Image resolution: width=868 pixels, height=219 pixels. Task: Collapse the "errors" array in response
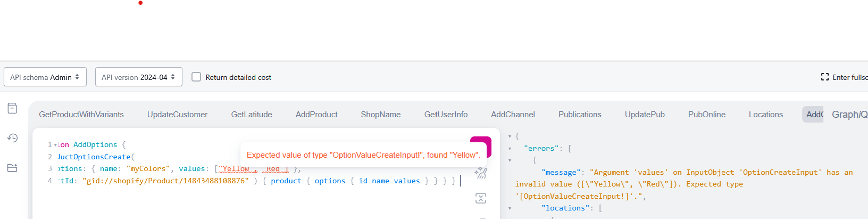[x=510, y=149]
